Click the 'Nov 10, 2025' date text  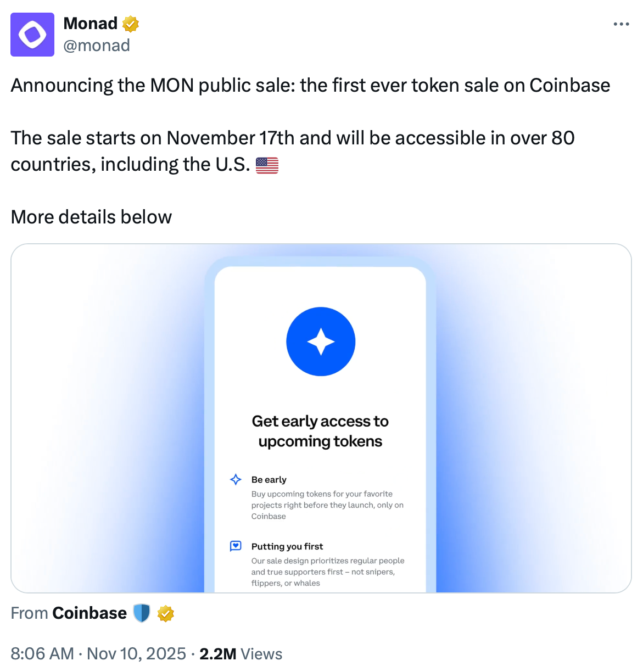[136, 653]
